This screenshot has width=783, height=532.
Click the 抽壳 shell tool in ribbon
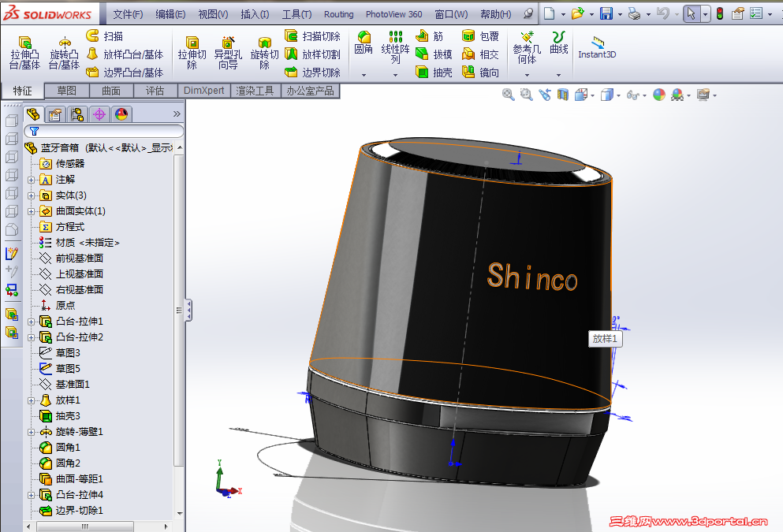tap(434, 73)
